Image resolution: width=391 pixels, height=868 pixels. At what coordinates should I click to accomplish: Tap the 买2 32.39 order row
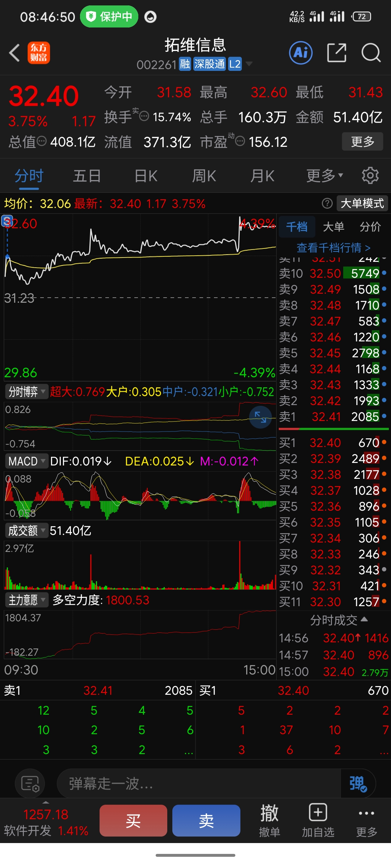click(333, 459)
